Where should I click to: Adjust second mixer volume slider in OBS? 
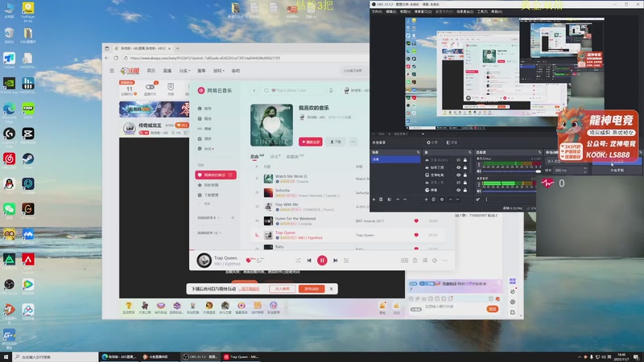point(510,191)
